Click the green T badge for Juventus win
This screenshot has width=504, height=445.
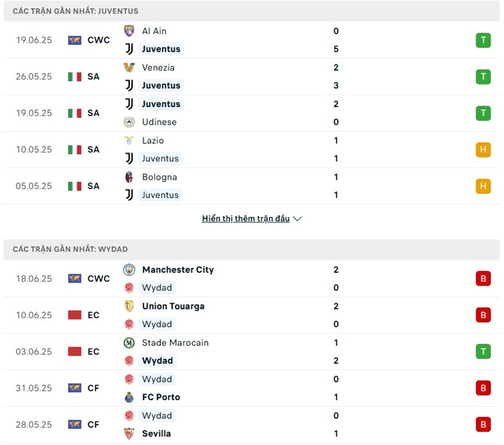tap(483, 40)
